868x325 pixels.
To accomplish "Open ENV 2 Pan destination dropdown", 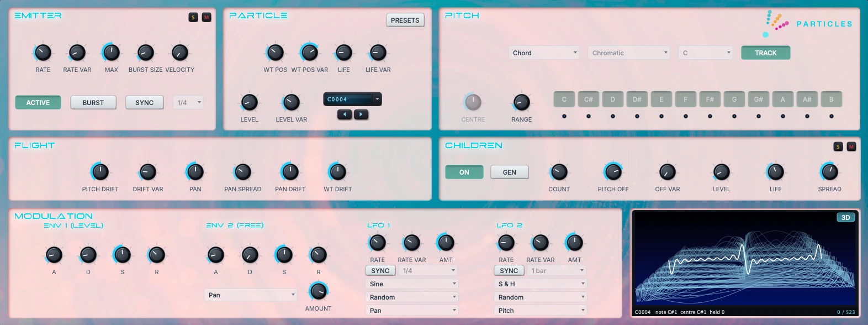I will [x=251, y=295].
